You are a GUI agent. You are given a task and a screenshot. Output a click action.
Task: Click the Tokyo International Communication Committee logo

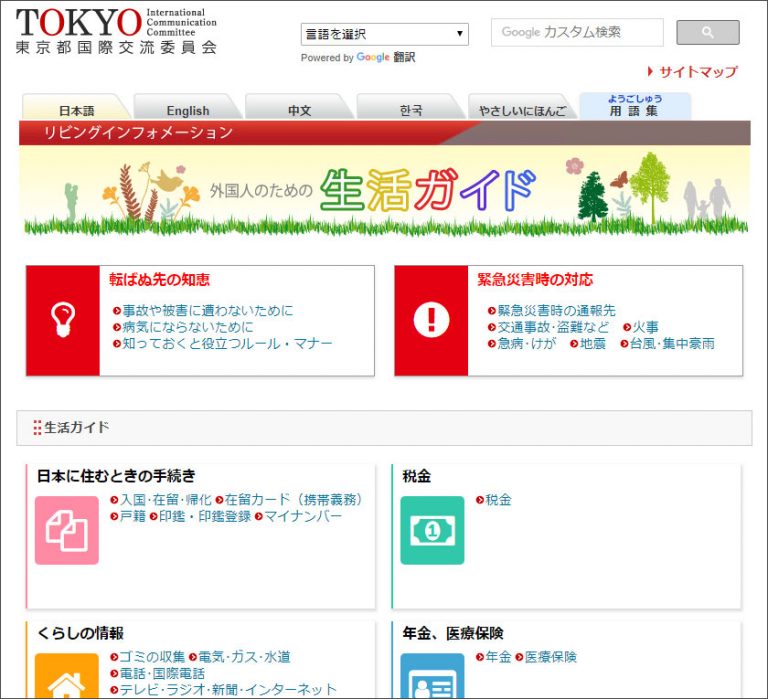[x=115, y=31]
